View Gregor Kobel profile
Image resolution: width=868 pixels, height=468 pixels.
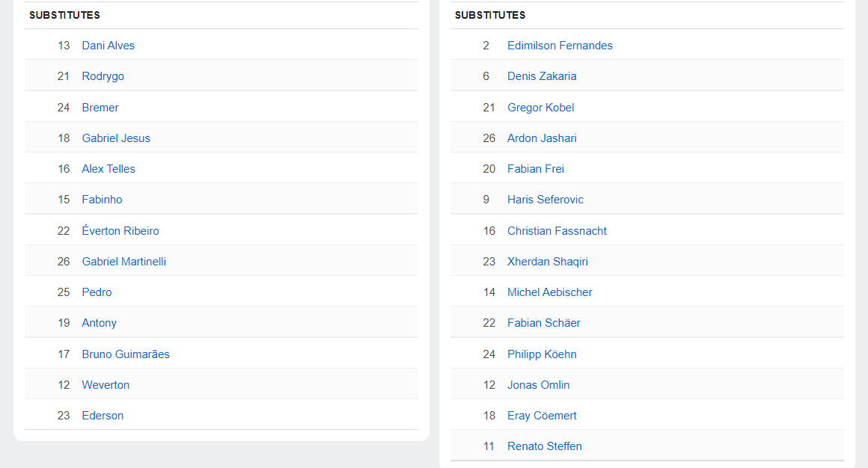point(540,108)
